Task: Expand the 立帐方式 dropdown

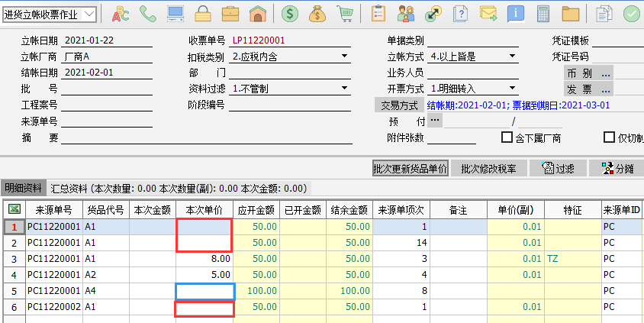Action: point(512,57)
